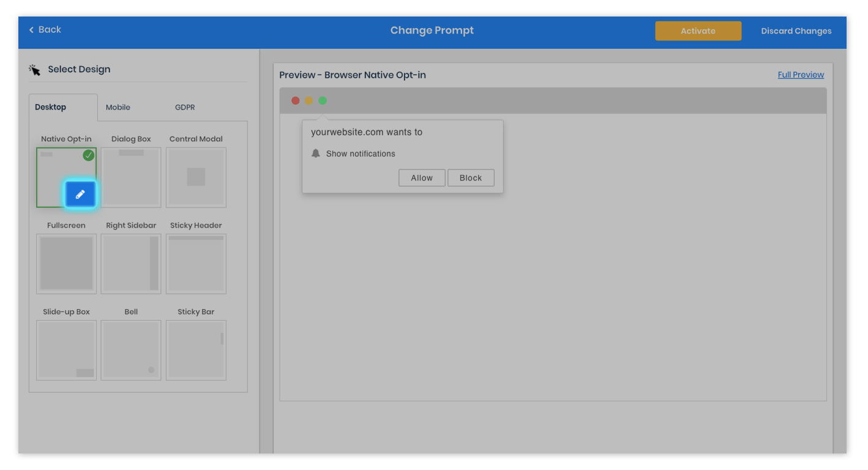
Task: Discard Changes in the header
Action: tap(796, 31)
